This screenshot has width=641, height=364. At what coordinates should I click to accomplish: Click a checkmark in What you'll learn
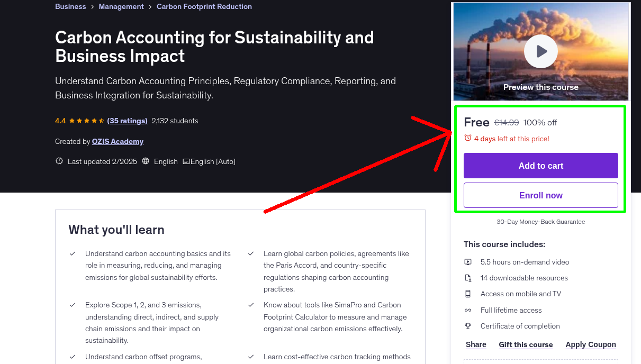pyautogui.click(x=73, y=253)
